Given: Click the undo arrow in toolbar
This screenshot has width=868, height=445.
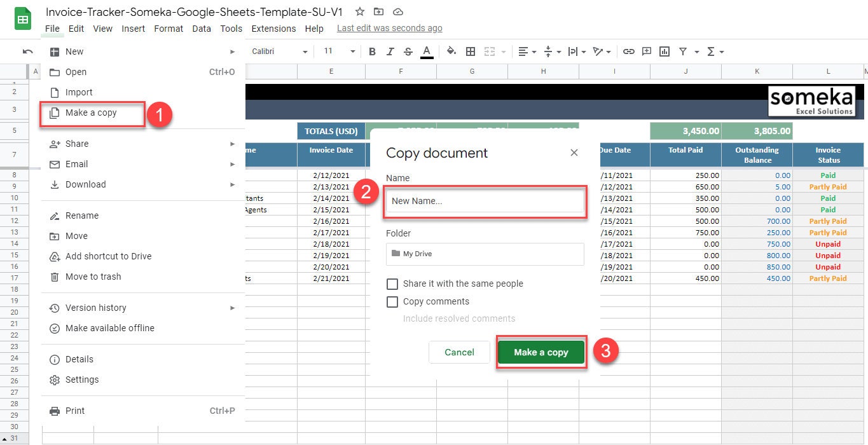Looking at the screenshot, I should tap(27, 51).
